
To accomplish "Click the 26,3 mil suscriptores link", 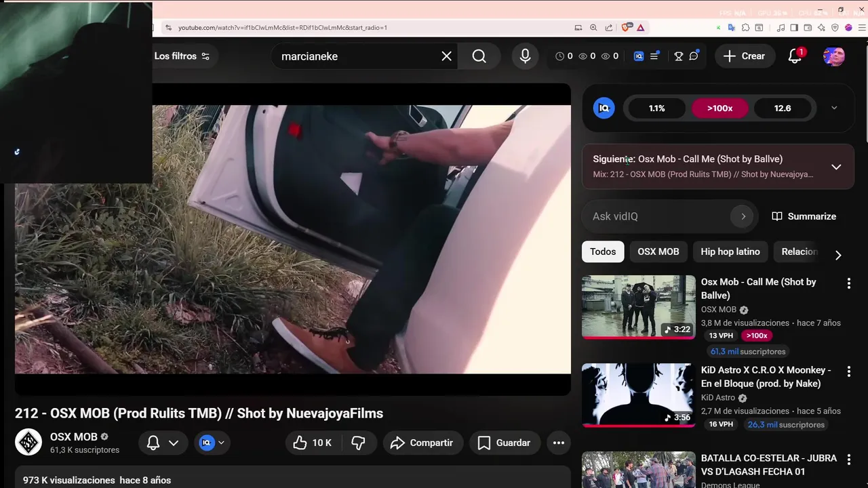I will [x=786, y=425].
